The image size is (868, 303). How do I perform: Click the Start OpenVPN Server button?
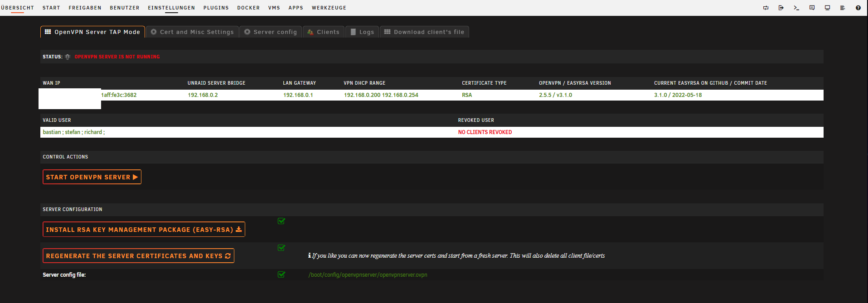(92, 177)
